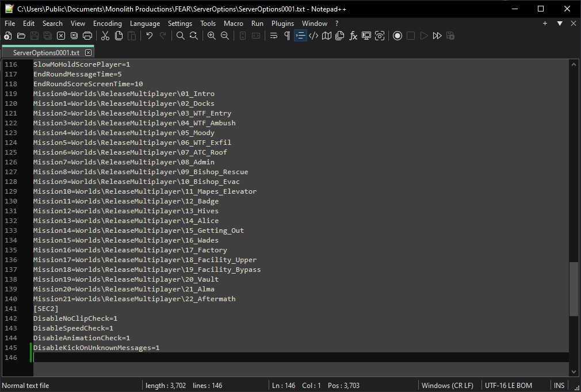Click the Close All documents icon
The image size is (581, 392).
click(74, 36)
